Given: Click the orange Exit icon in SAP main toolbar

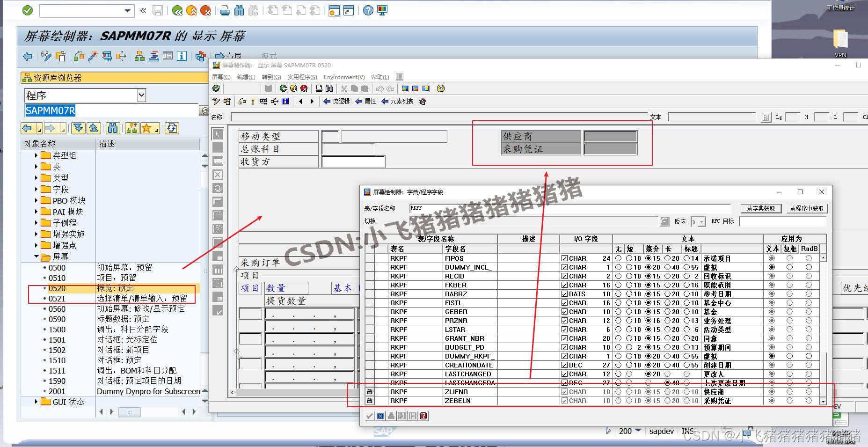Looking at the screenshot, I should (191, 10).
